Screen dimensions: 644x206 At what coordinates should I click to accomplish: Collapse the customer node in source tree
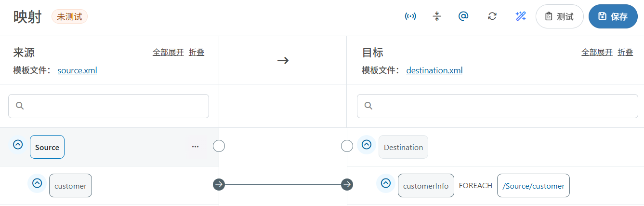[x=37, y=183]
